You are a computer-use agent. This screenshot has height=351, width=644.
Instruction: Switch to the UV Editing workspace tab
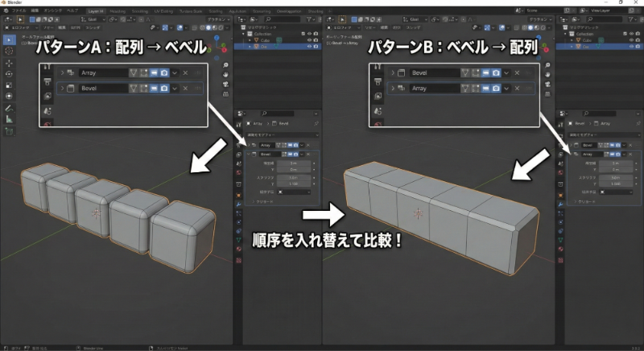pyautogui.click(x=163, y=11)
